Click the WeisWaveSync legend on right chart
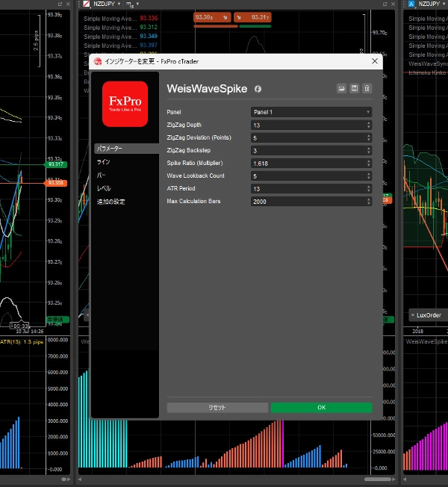 tap(428, 63)
